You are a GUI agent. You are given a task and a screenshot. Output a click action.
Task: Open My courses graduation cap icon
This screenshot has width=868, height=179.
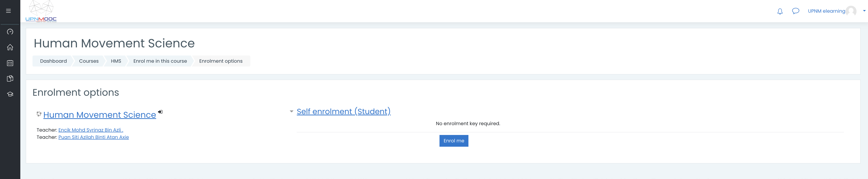coord(10,94)
